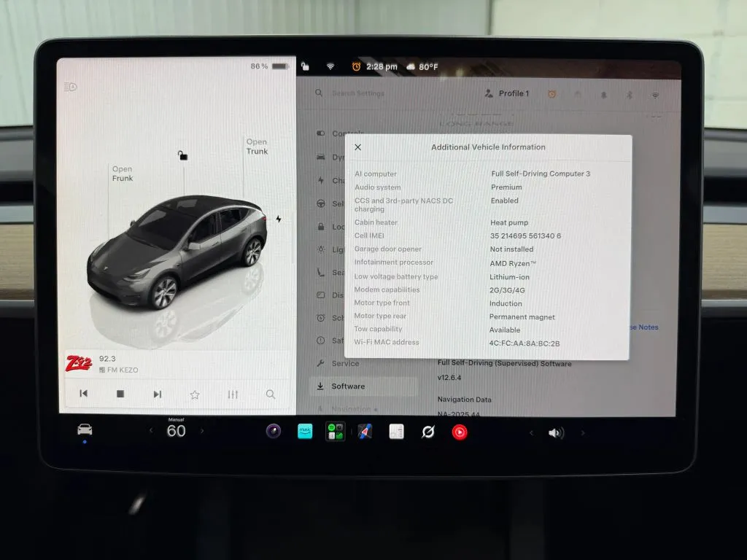Open car controls from the dock

click(85, 430)
